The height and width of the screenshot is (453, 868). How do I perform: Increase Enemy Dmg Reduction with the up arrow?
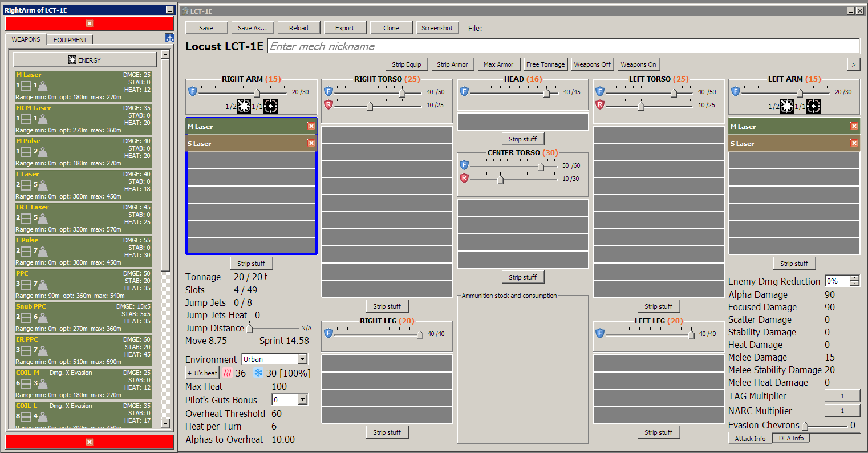tap(854, 278)
